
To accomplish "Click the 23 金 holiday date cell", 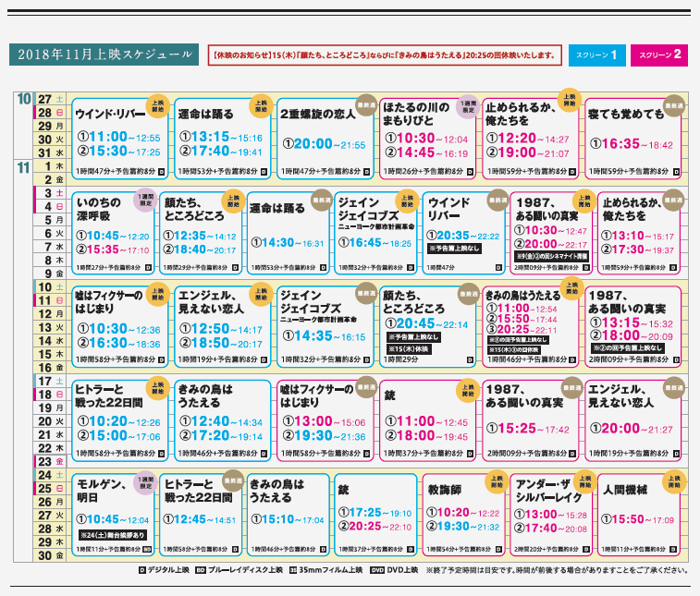I will [50, 462].
